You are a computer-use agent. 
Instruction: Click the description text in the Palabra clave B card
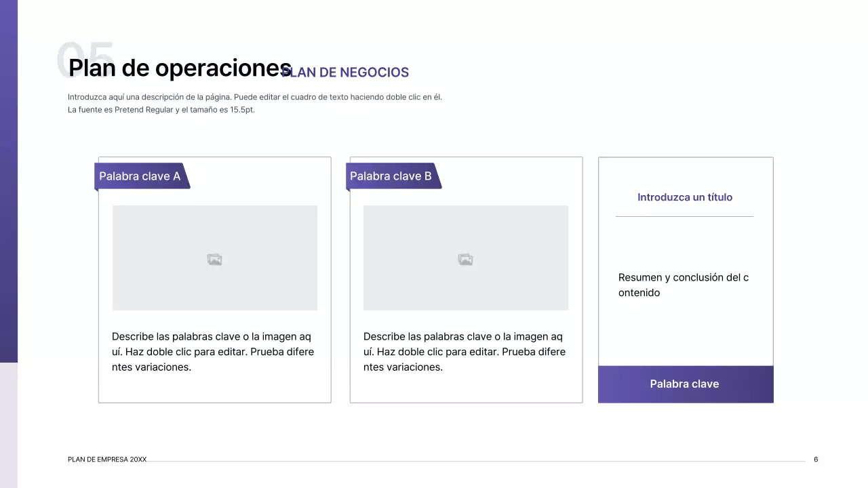465,351
